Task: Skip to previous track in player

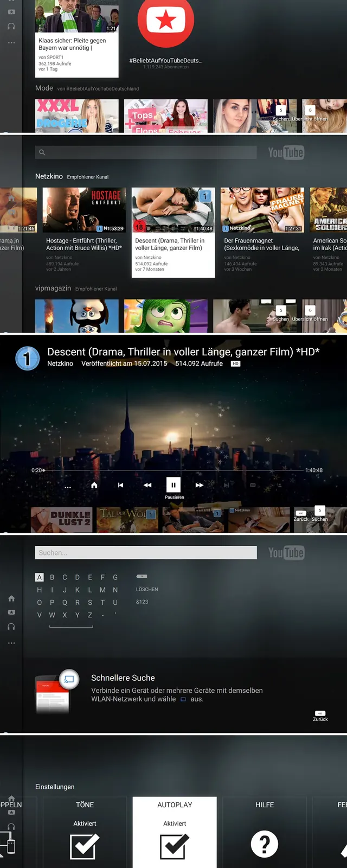Action: point(120,485)
